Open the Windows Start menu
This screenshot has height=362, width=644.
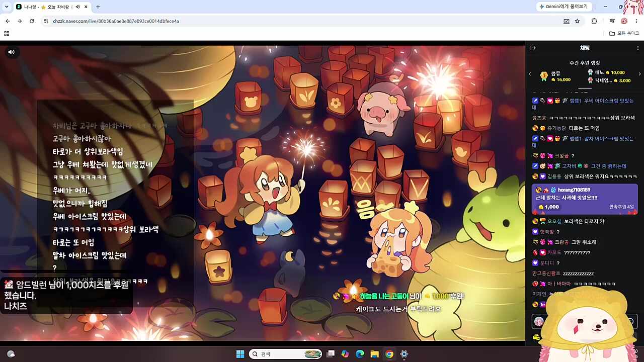240,354
